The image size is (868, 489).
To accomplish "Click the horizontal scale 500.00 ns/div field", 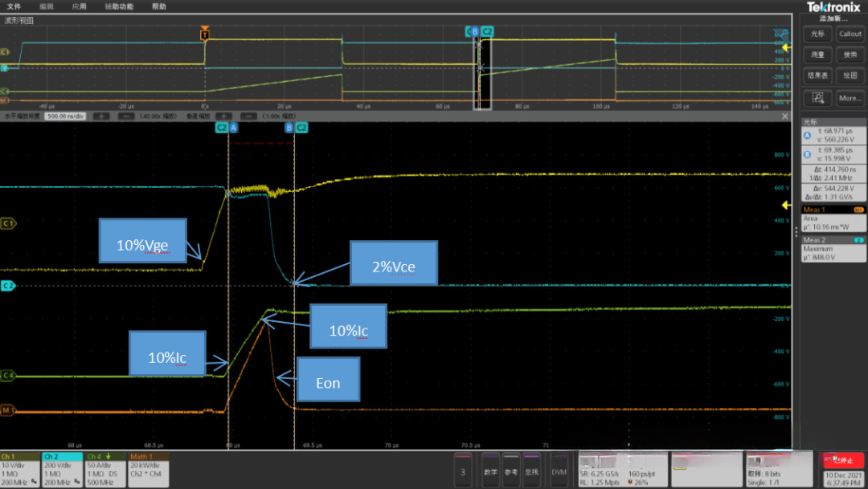I will [67, 116].
